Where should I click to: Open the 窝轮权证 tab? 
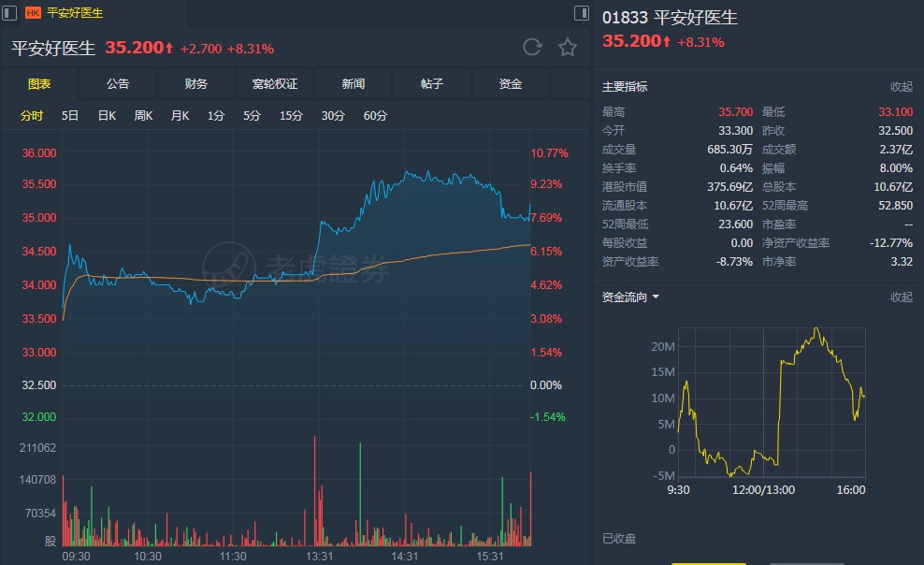(x=275, y=83)
